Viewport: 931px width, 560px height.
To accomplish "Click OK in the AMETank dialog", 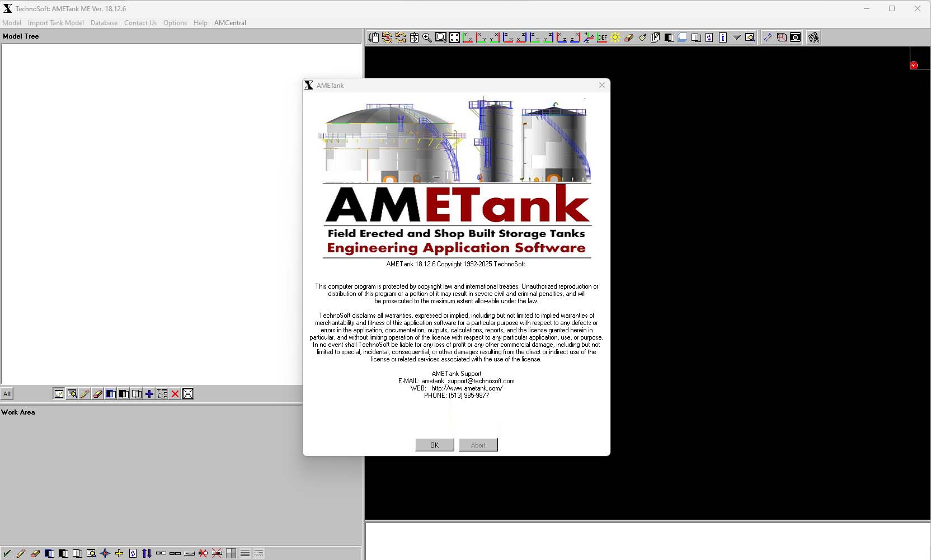I will [434, 445].
